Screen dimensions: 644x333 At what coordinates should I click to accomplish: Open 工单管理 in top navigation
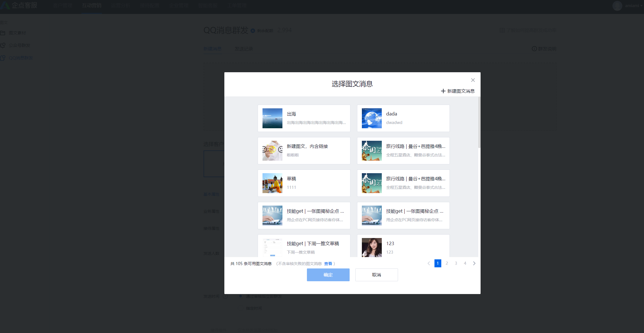coord(237,5)
